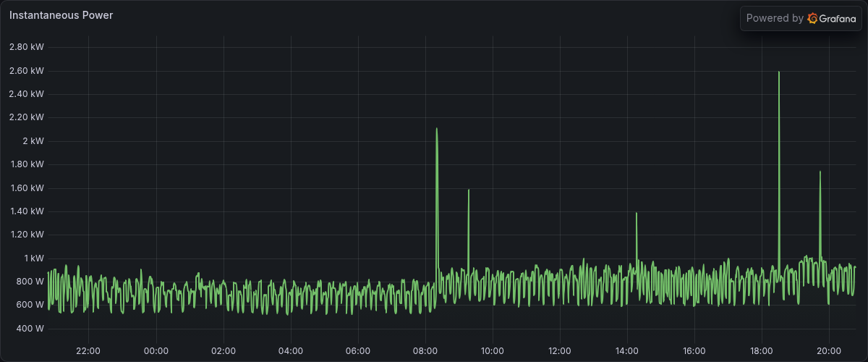Click the 04:00 time axis label
The width and height of the screenshot is (868, 362).
pos(291,350)
